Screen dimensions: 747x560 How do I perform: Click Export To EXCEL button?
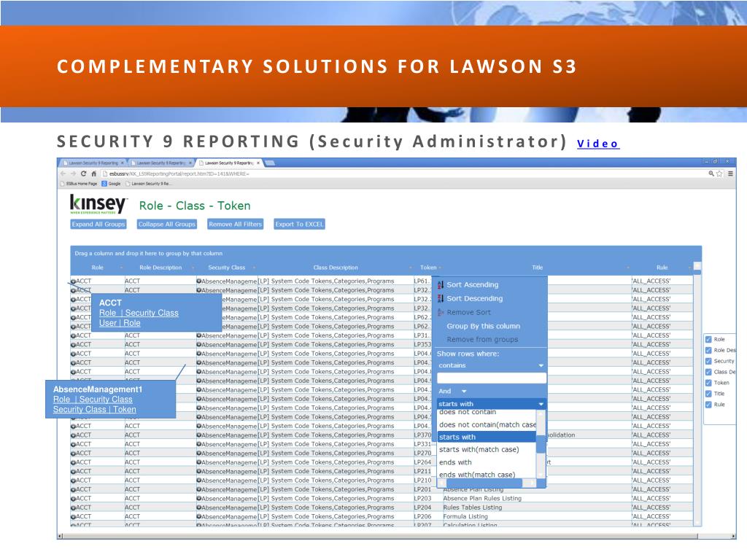299,225
